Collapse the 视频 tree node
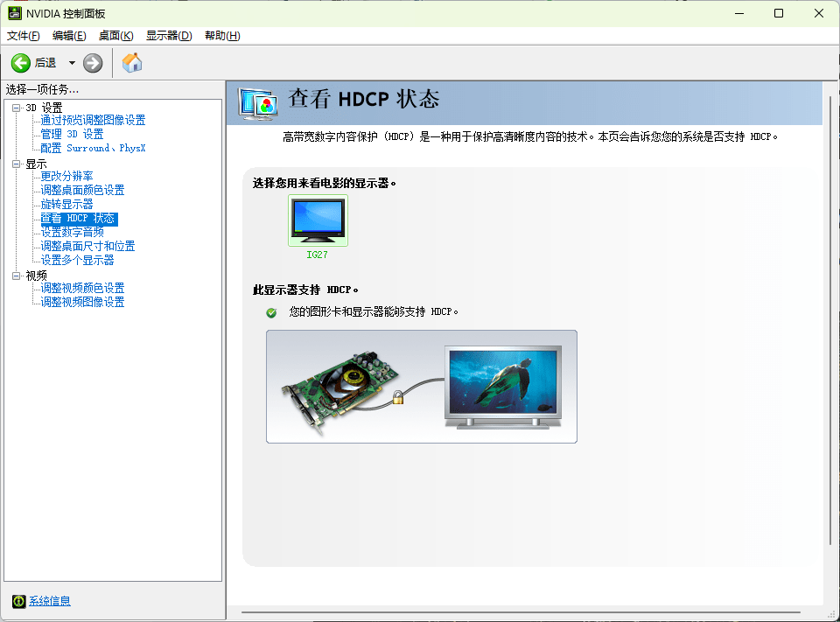Screen dimensions: 840x622 pos(16,276)
